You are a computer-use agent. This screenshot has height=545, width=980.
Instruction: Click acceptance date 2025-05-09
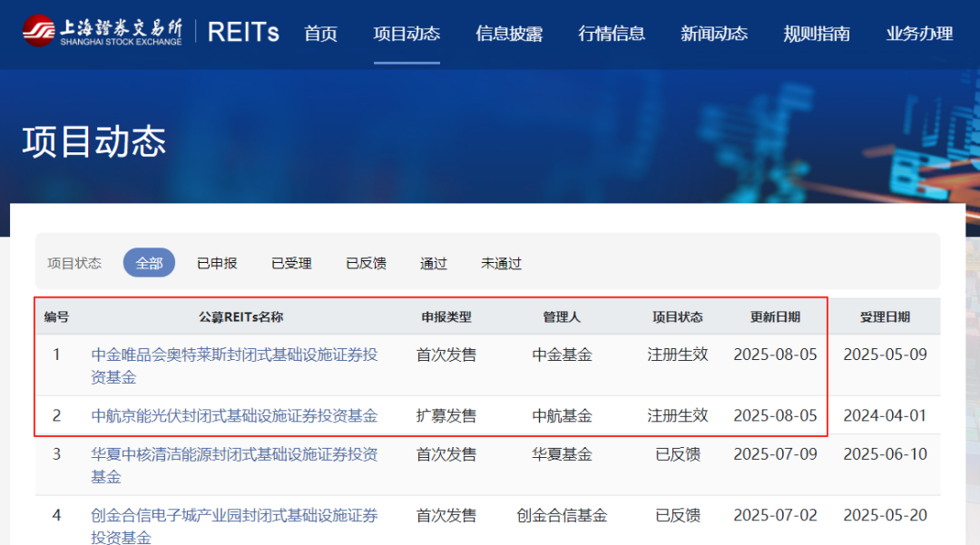click(x=885, y=355)
